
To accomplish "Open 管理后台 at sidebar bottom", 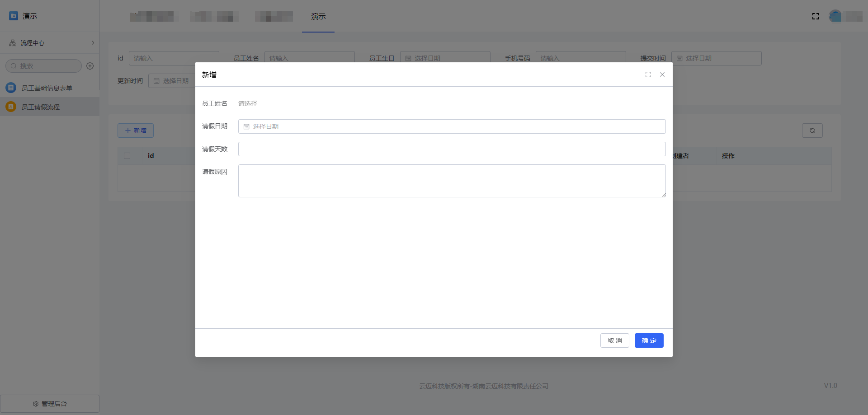I will click(50, 404).
